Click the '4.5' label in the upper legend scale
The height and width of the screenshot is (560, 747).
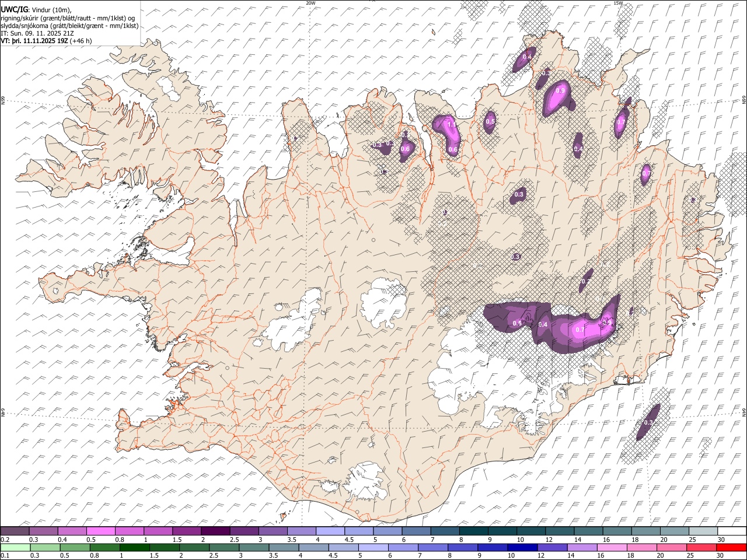pyautogui.click(x=349, y=540)
